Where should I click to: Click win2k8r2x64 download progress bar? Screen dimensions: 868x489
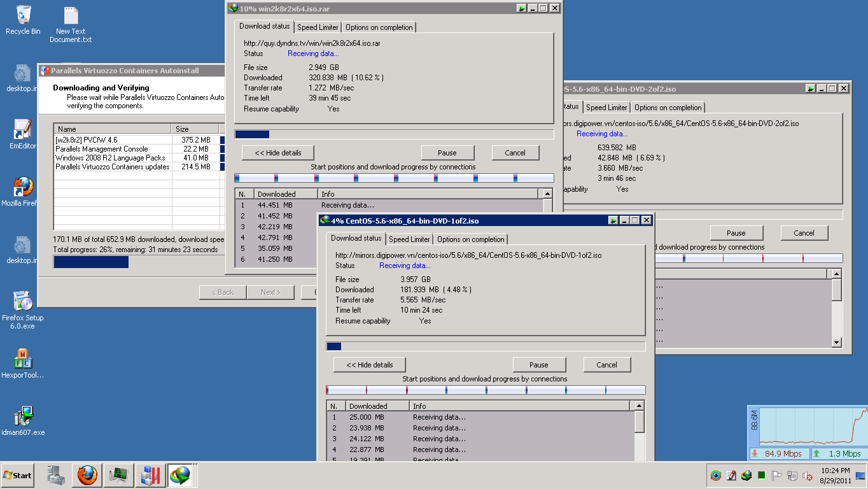tap(394, 134)
